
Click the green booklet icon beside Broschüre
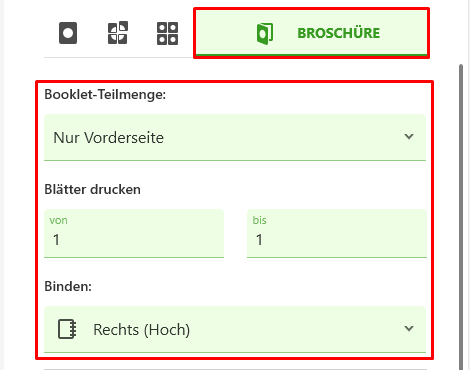point(265,34)
